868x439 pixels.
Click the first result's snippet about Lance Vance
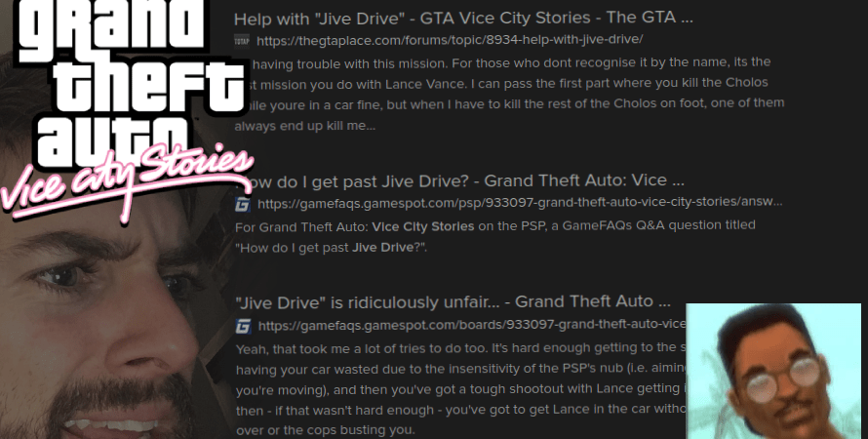click(x=509, y=94)
